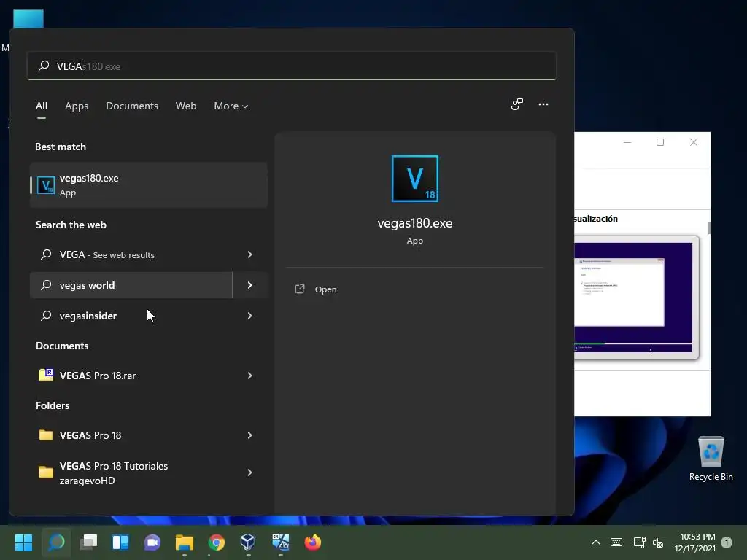This screenshot has width=747, height=560.
Task: Click Open for vegas180.exe
Action: [x=325, y=289]
